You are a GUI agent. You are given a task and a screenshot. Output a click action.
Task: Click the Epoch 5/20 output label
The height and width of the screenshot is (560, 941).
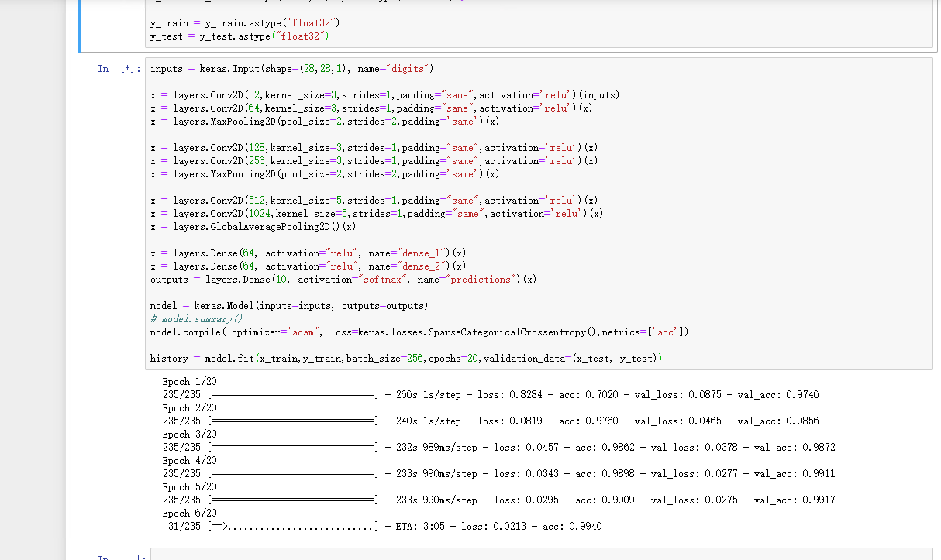pos(189,487)
